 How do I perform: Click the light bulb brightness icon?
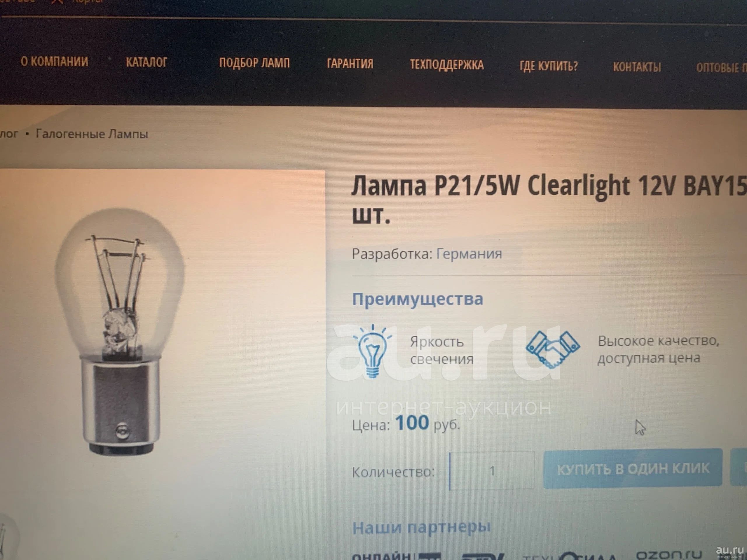(x=373, y=351)
